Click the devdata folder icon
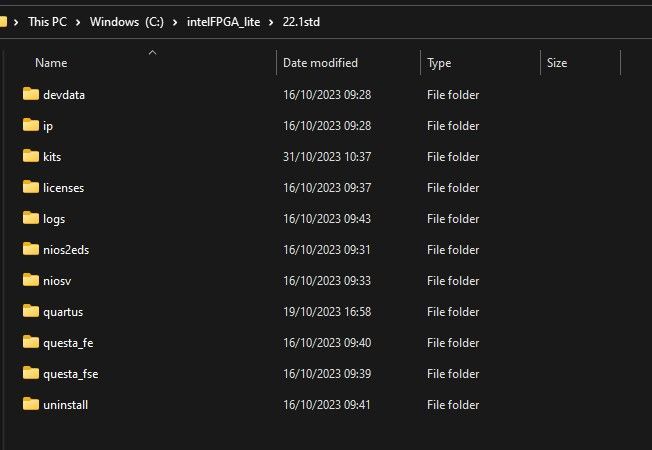Viewport: 652px width, 450px height. [x=30, y=95]
